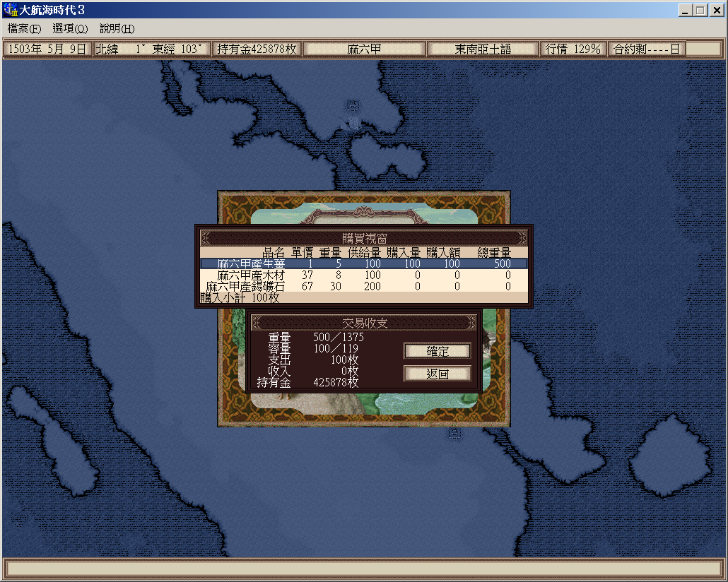Click the 交易收支 panel title bar
Viewport: 728px width, 582px height.
tap(364, 323)
